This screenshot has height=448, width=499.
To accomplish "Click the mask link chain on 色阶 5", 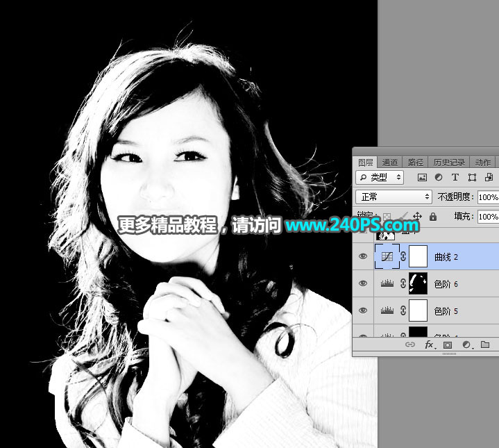I will point(403,310).
